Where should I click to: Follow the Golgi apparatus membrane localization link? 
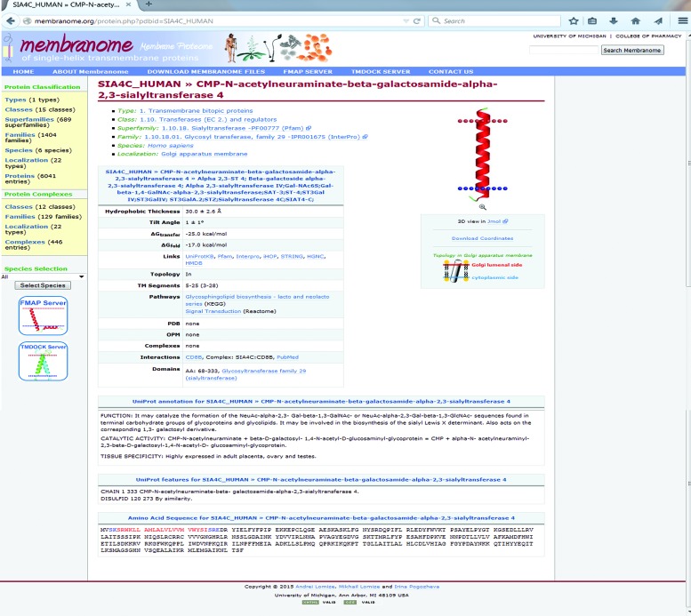(204, 154)
